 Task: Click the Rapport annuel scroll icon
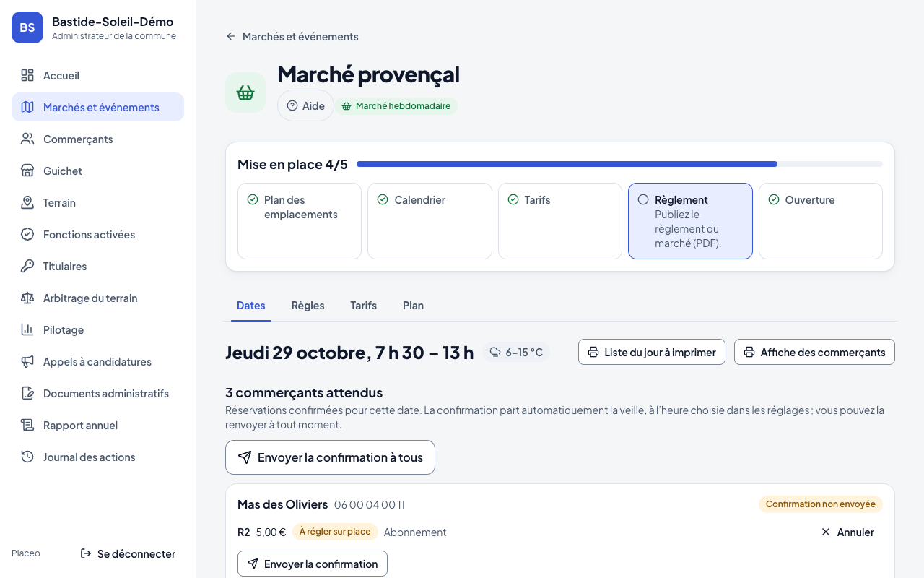coord(27,425)
